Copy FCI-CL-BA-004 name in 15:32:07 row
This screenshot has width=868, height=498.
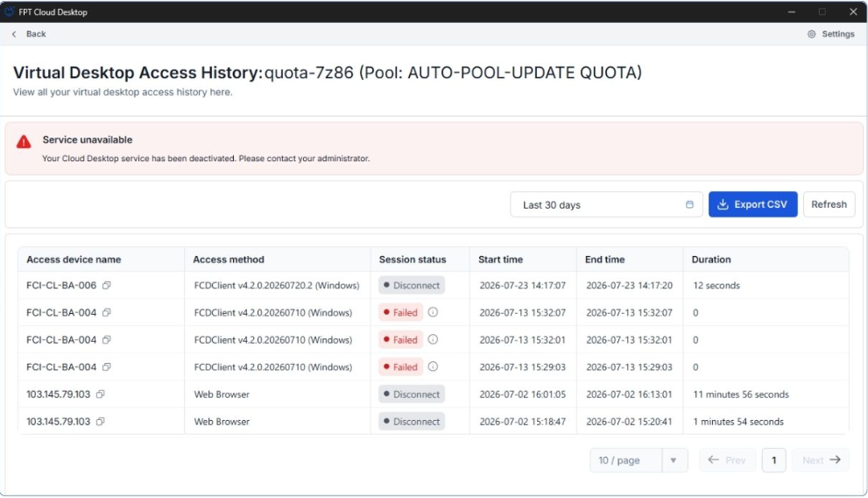pos(107,312)
